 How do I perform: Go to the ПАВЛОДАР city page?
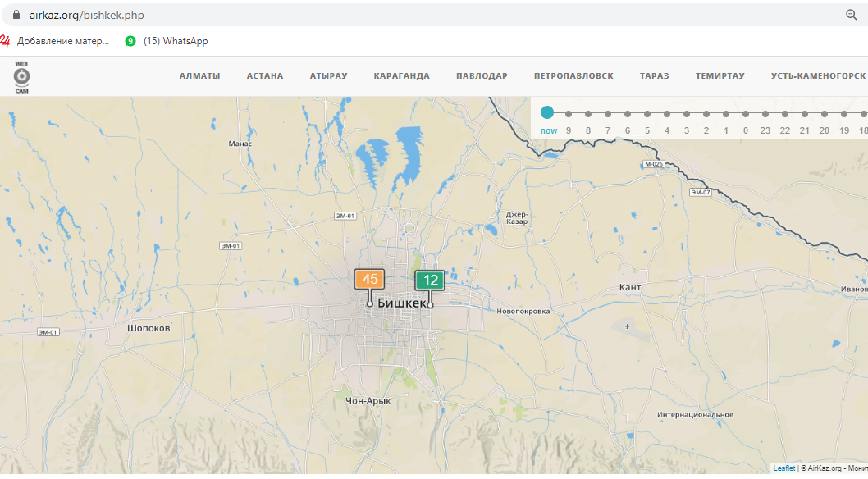(x=482, y=76)
